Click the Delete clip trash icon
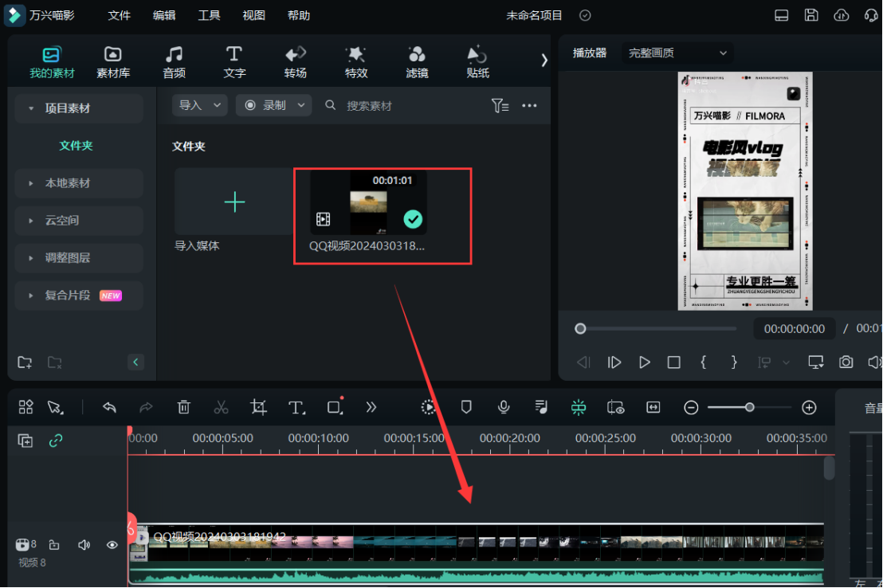The height and width of the screenshot is (588, 883). pyautogui.click(x=183, y=407)
